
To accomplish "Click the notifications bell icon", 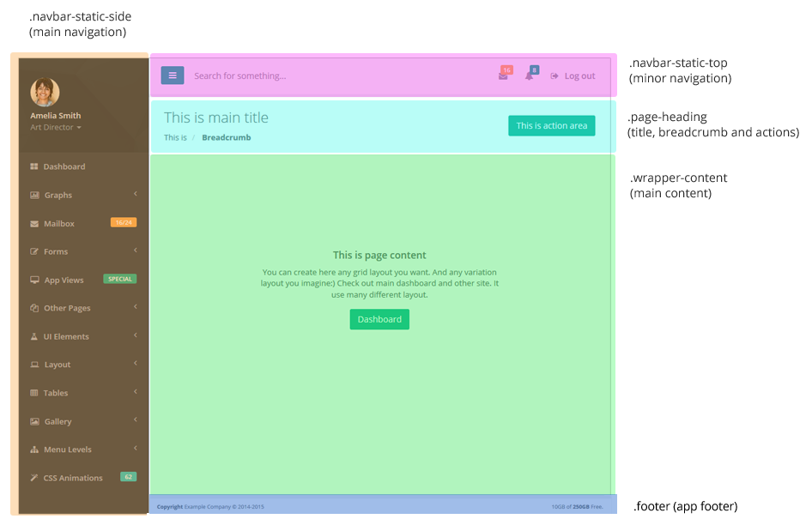I will pos(530,75).
